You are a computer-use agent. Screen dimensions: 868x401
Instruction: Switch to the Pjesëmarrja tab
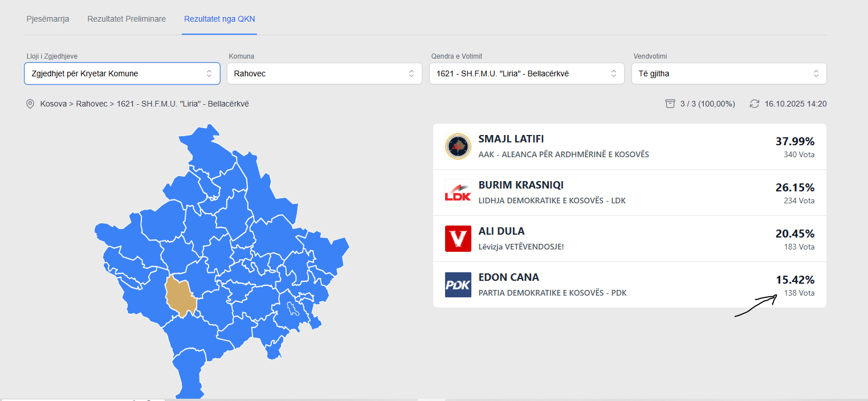click(48, 19)
